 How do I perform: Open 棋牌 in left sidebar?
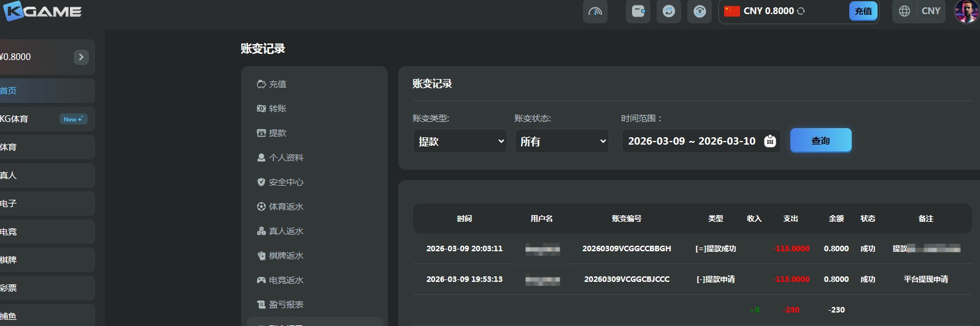tap(47, 260)
